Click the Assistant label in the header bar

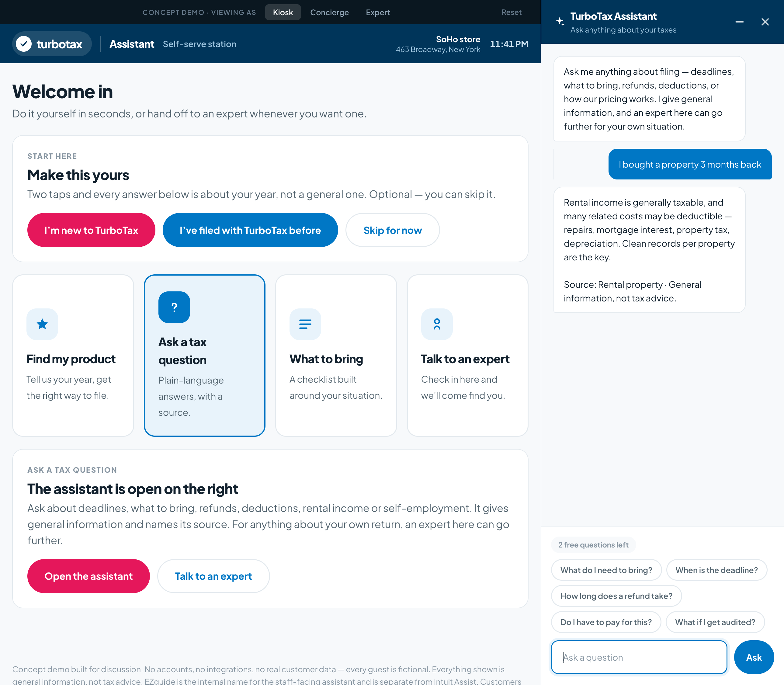coord(132,44)
